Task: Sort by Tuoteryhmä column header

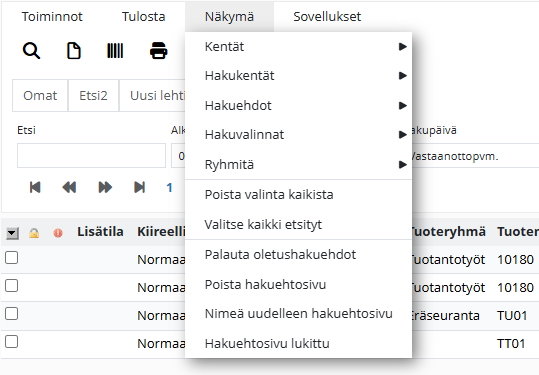Action: pos(448,231)
